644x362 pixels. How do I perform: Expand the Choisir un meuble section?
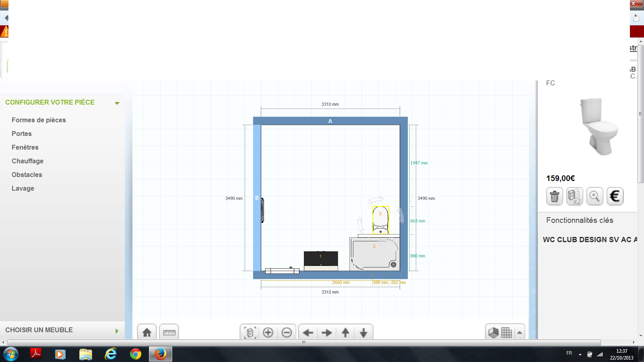click(117, 331)
